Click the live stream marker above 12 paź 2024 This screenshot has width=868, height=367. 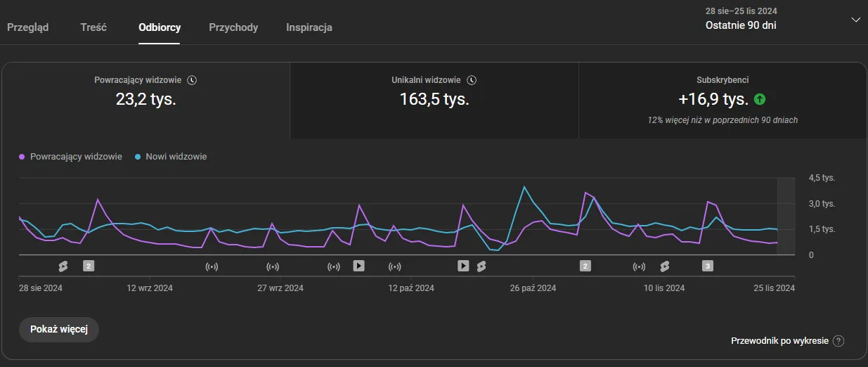[395, 266]
